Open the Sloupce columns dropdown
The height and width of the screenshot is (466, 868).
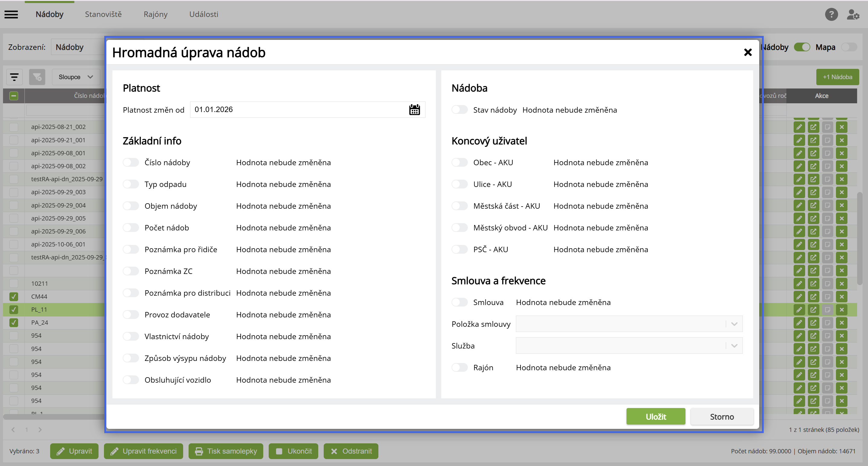point(76,77)
